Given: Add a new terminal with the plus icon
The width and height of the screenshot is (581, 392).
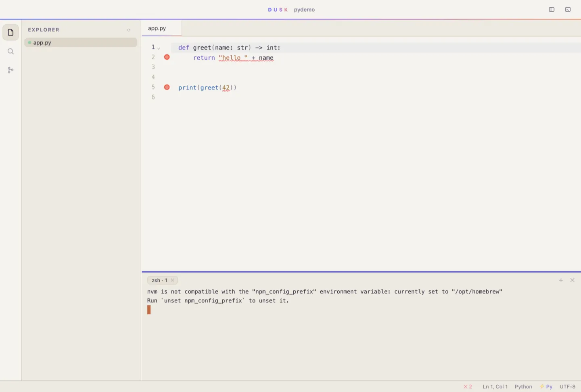Looking at the screenshot, I should pos(561,280).
